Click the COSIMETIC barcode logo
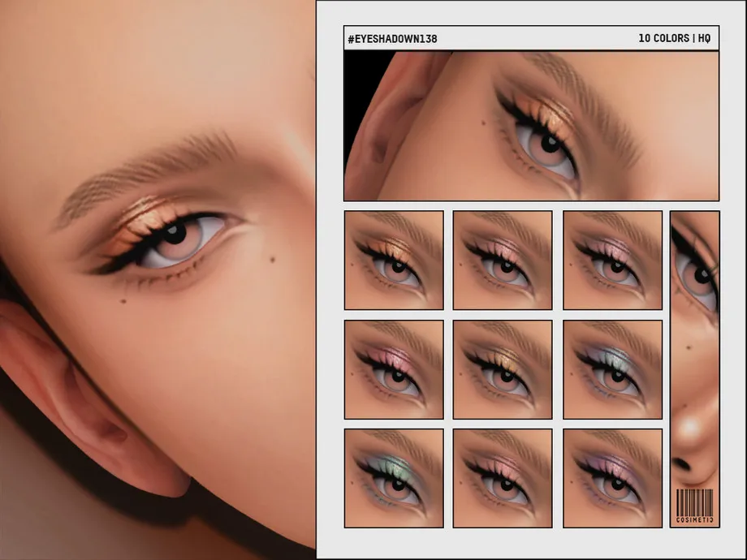The width and height of the screenshot is (747, 560). [694, 506]
